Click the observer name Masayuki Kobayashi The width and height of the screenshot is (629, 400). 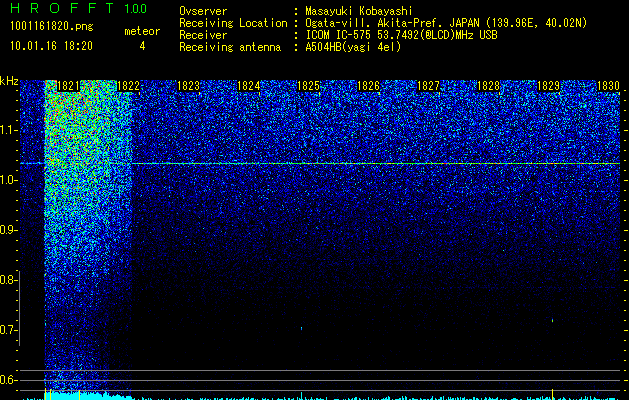click(x=359, y=11)
